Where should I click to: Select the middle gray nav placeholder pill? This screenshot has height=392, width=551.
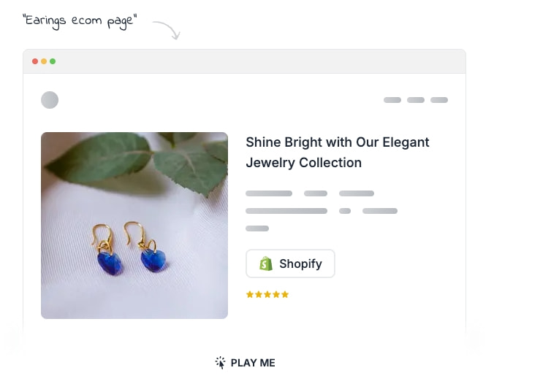pos(416,100)
